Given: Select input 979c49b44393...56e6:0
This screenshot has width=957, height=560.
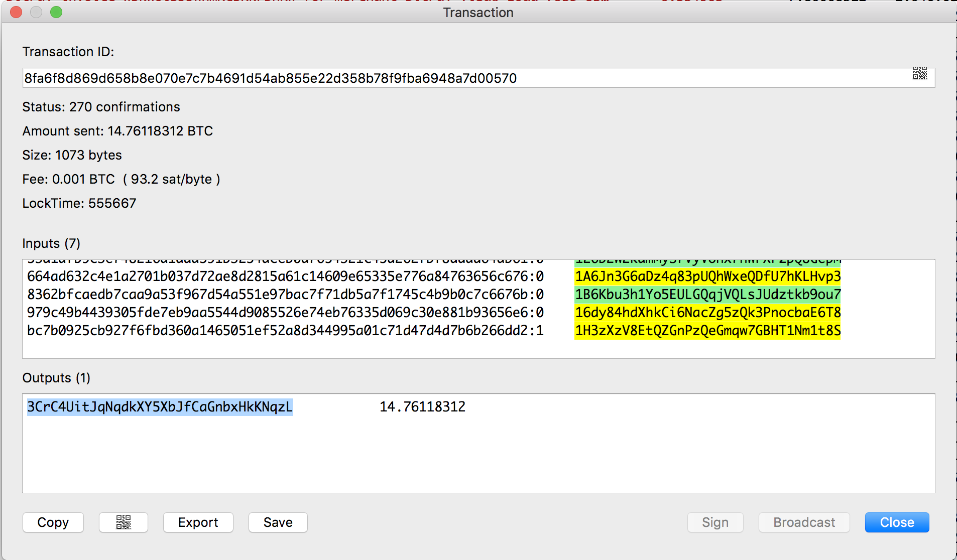Looking at the screenshot, I should click(285, 313).
